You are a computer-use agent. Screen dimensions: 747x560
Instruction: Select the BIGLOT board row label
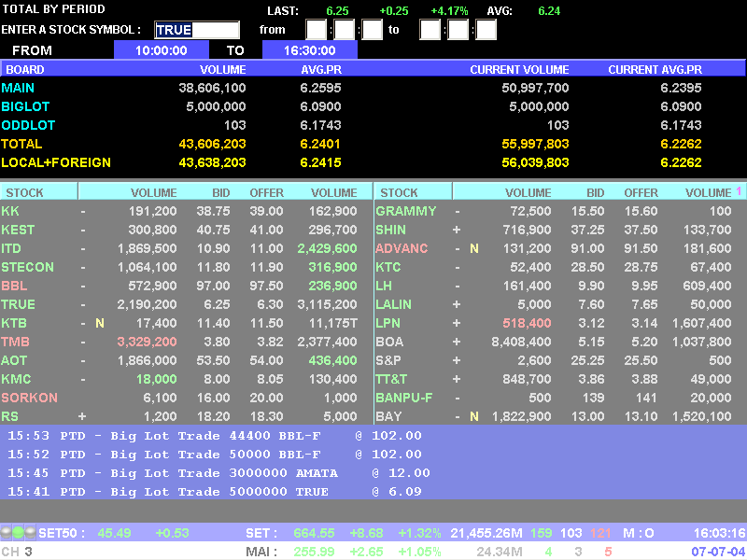[25, 106]
